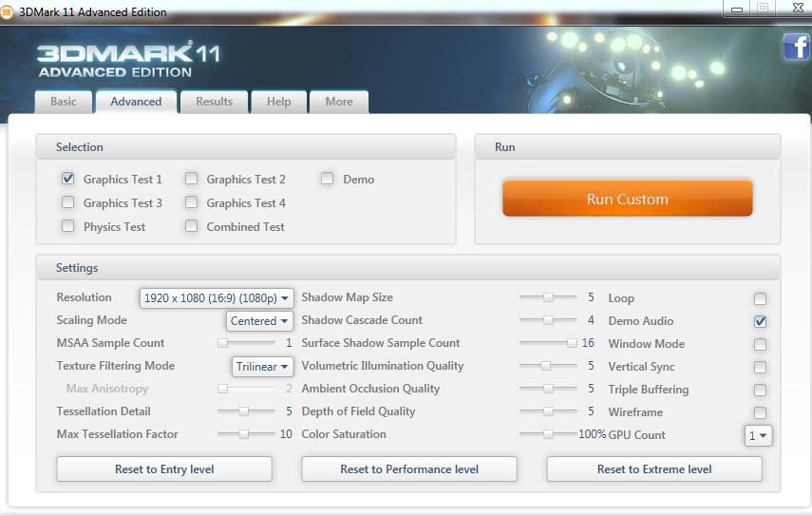Uncheck Graphics Test 1 checkbox
812x516 pixels.
click(x=67, y=179)
